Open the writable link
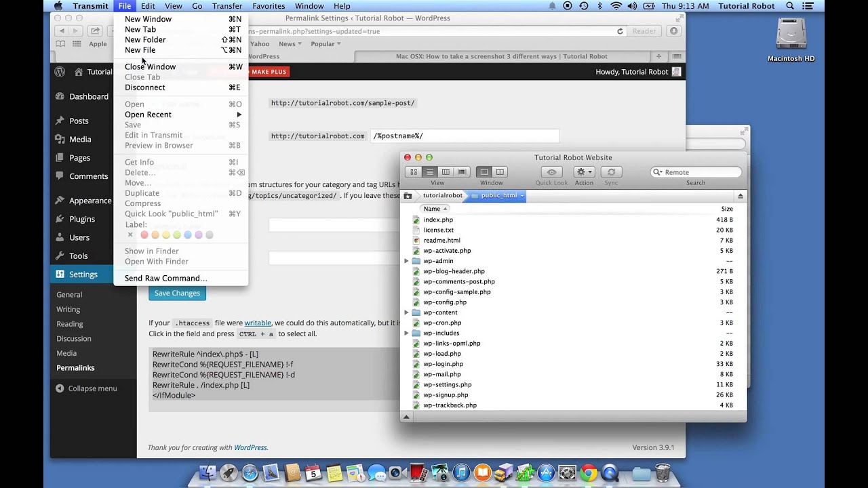The image size is (868, 488). (x=258, y=323)
